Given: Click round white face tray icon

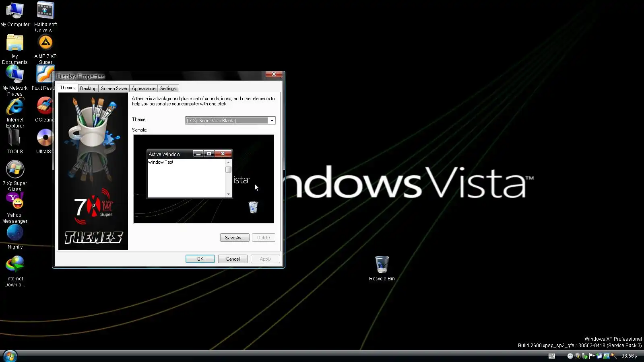Looking at the screenshot, I should 570,356.
